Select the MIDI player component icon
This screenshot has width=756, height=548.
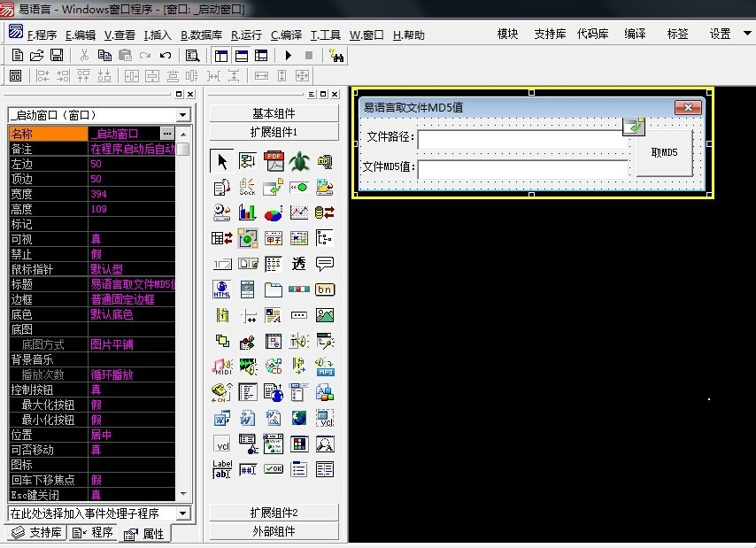coord(222,367)
